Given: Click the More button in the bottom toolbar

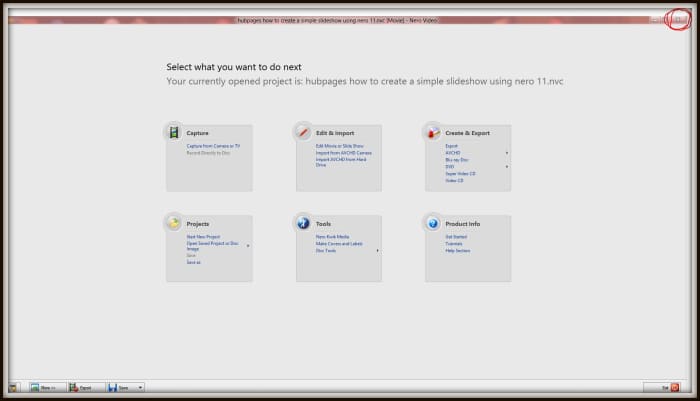Looking at the screenshot, I should pos(48,388).
